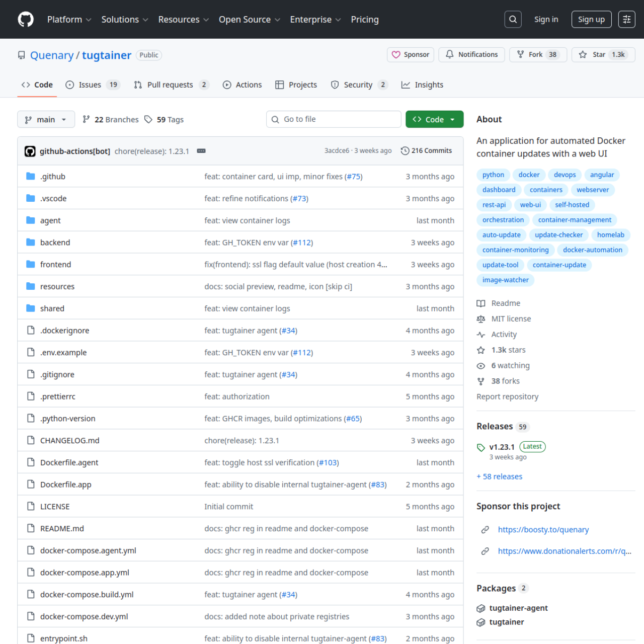Click the Activity pulse icon
The height and width of the screenshot is (644, 644).
[x=481, y=334]
